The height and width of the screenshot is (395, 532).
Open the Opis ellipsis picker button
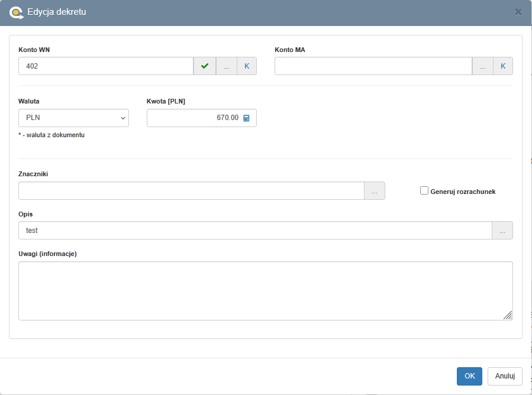(x=502, y=231)
